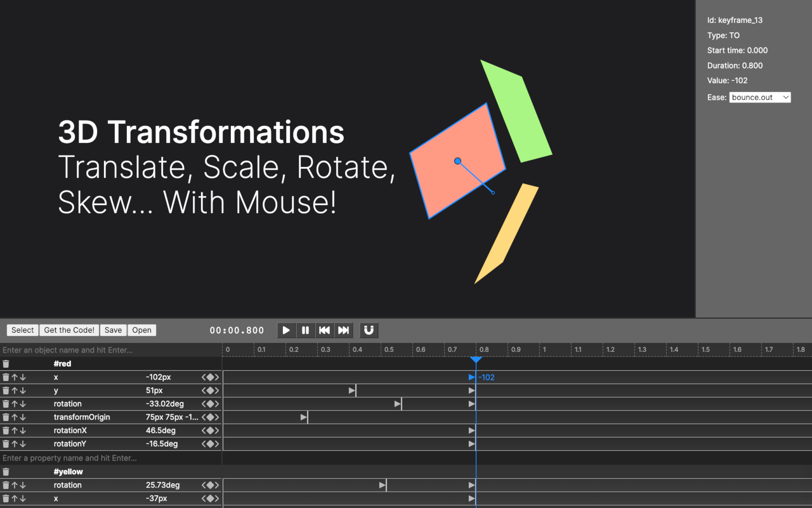Go to previous keyframe on rotationX row
Image resolution: width=812 pixels, height=508 pixels.
click(x=204, y=431)
